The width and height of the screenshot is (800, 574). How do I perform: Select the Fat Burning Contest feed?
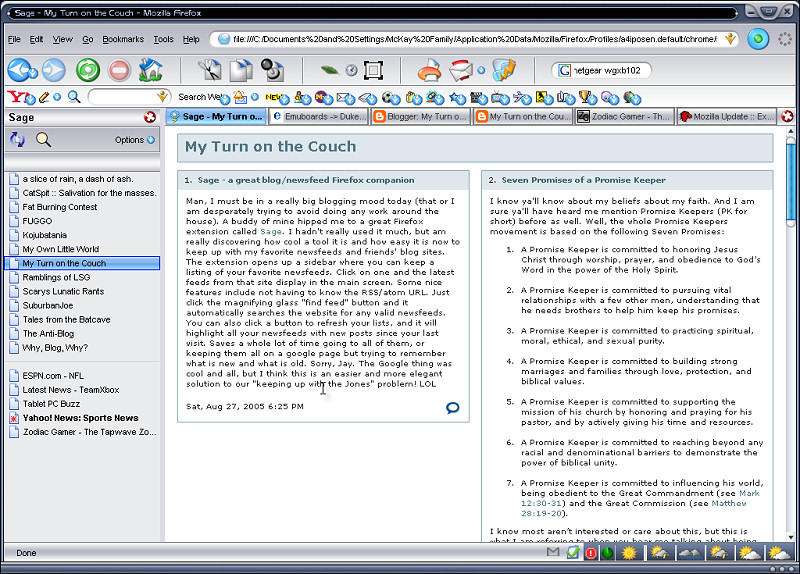coord(60,207)
